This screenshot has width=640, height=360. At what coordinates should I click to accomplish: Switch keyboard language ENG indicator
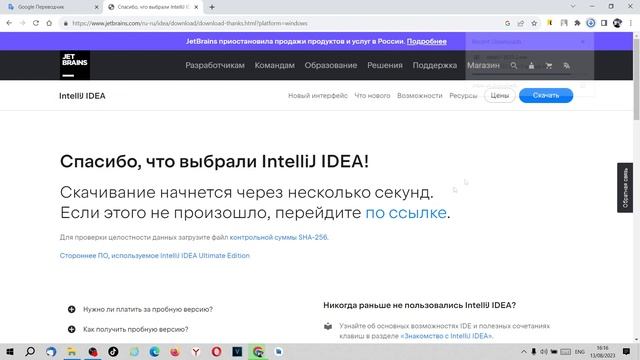(580, 351)
